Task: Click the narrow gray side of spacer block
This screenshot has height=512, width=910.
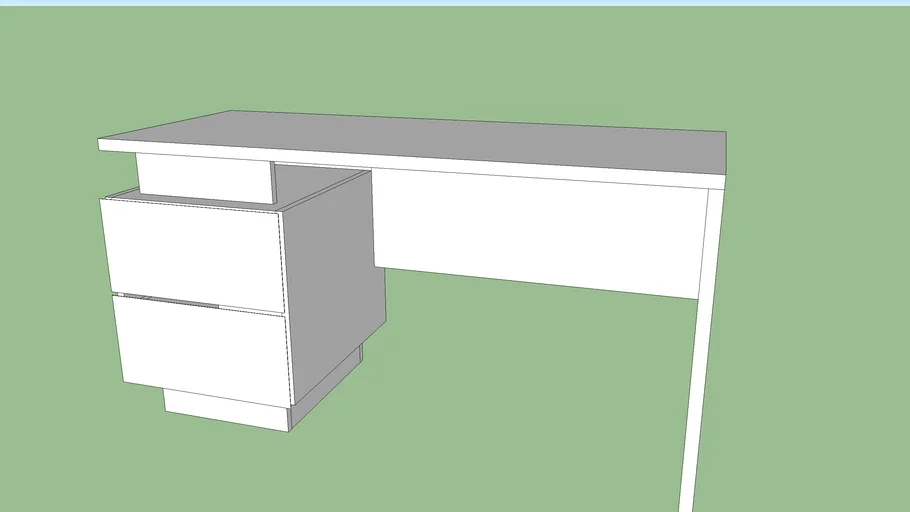Action: click(x=273, y=183)
